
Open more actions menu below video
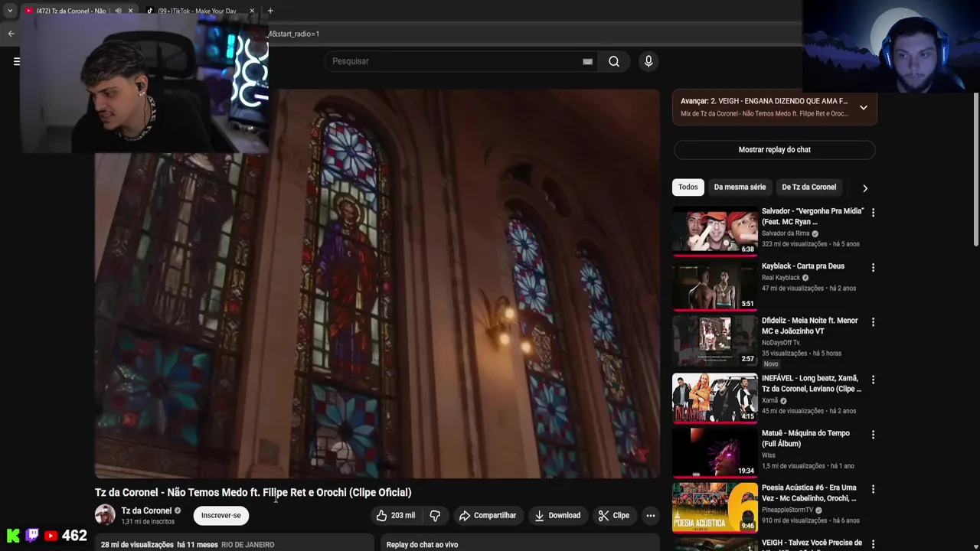[650, 515]
